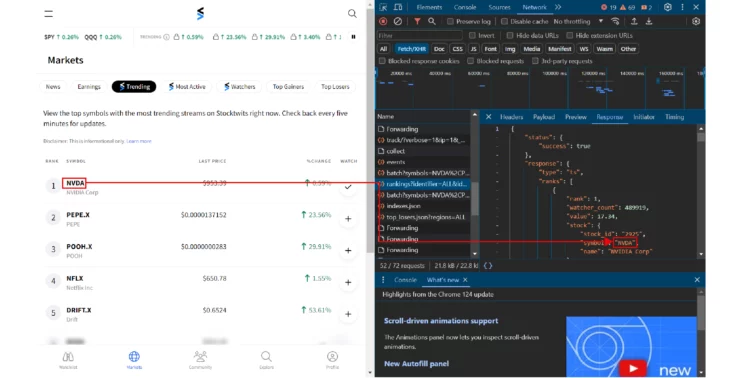Open the network conditions wifi icon
Image resolution: width=744 pixels, height=378 pixels.
coord(615,21)
